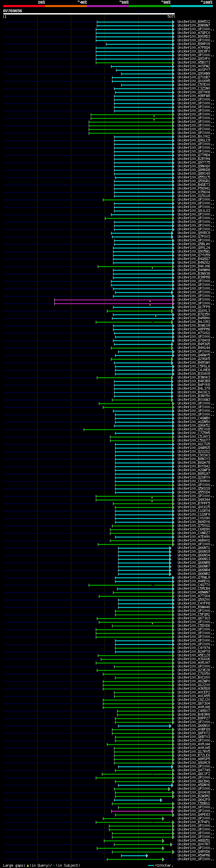The image size is (216, 868).
Task: Select the UniRef100_Q6T3U3 label
Action: pyautogui.click(x=194, y=619)
